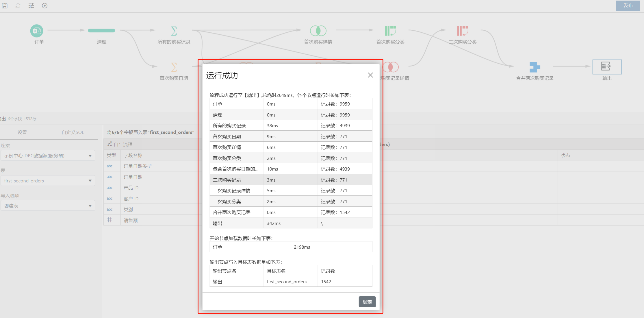
Task: Click the number type icon for 销售额
Action: [x=110, y=220]
